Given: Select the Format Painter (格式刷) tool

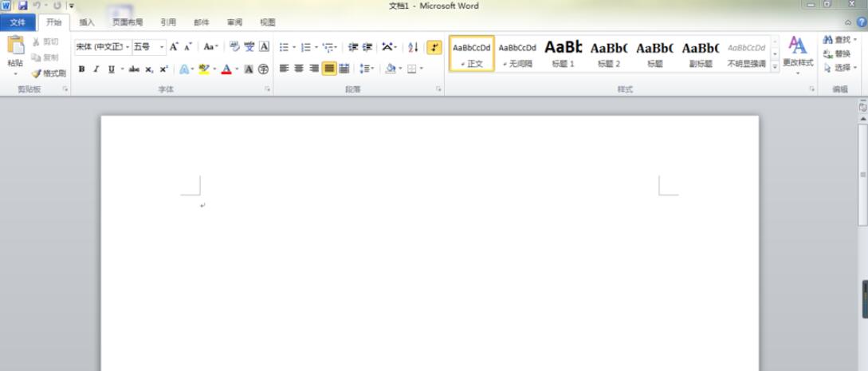Looking at the screenshot, I should click(49, 73).
